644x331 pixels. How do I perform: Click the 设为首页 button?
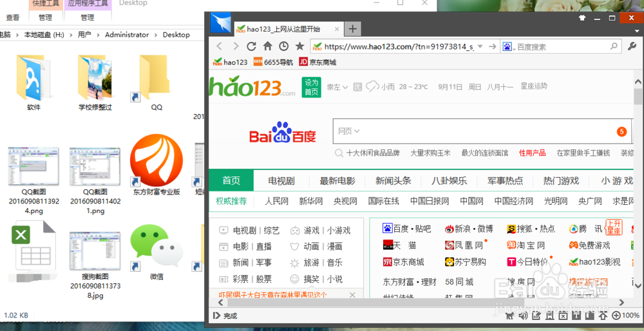point(312,87)
